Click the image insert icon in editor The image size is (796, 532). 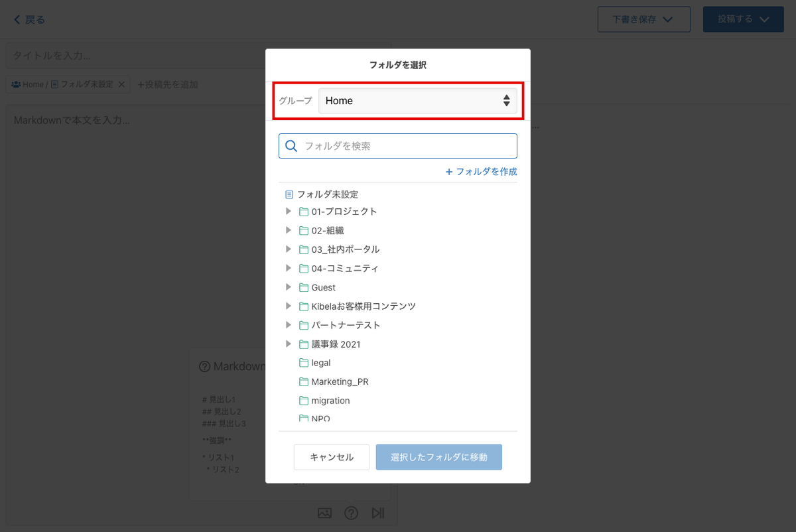324,513
